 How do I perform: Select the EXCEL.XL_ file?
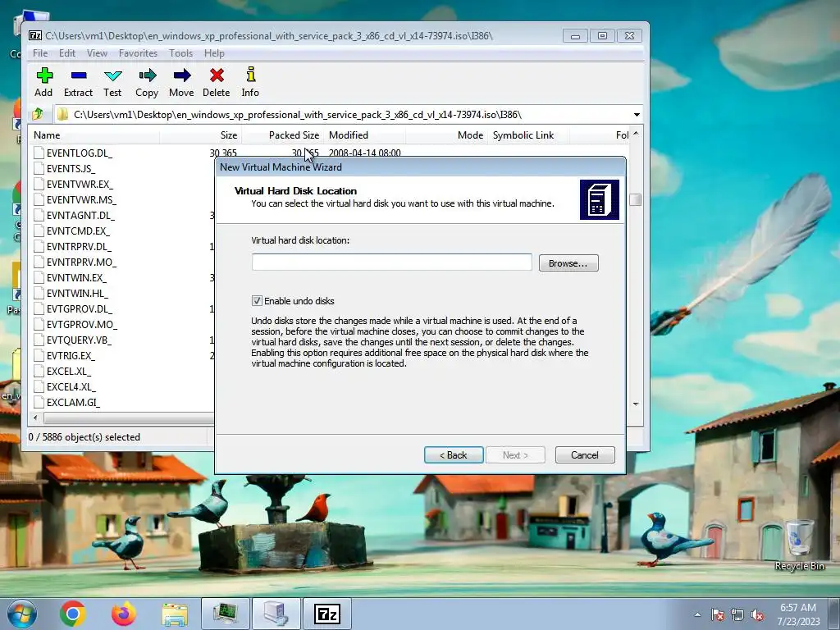[69, 371]
